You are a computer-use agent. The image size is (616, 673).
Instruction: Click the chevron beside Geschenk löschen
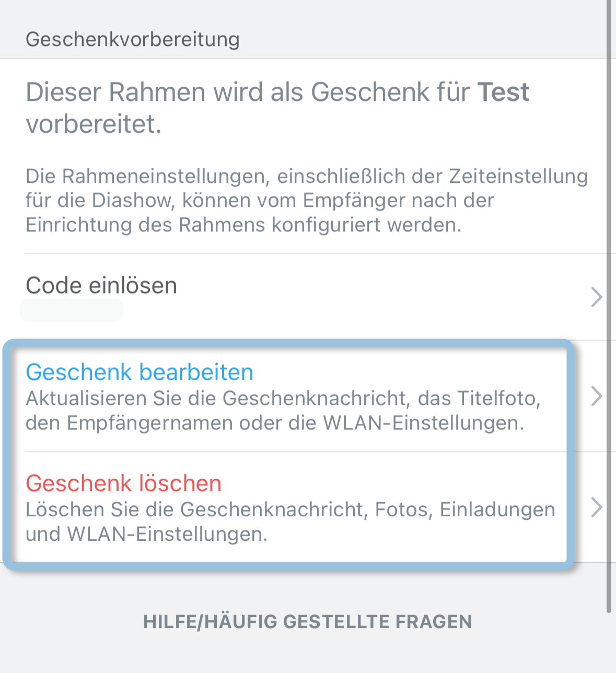point(596,507)
